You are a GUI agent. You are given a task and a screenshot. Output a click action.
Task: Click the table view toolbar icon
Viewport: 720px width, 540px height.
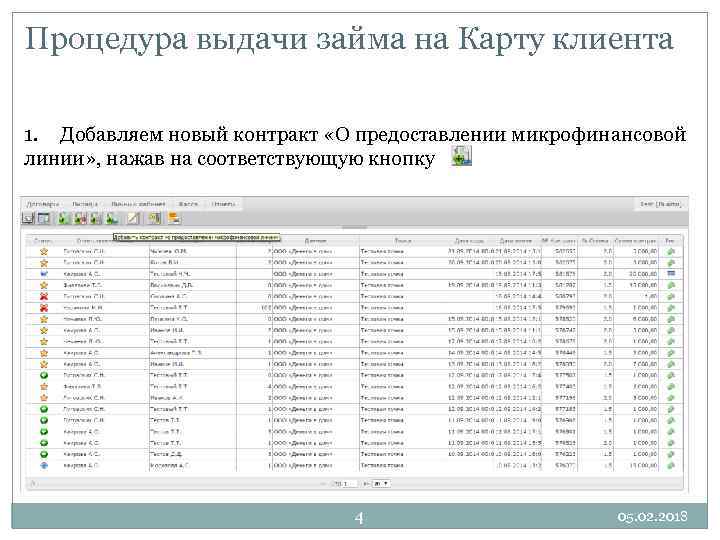[44, 218]
